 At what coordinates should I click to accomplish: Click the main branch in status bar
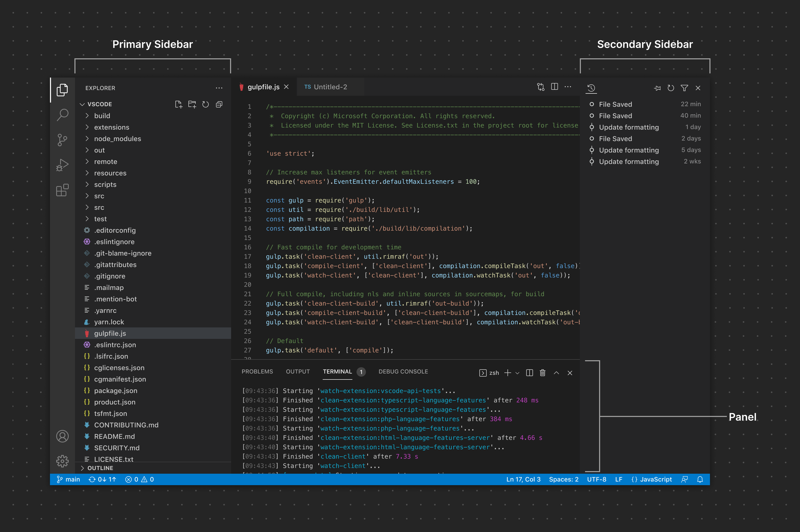click(x=68, y=479)
